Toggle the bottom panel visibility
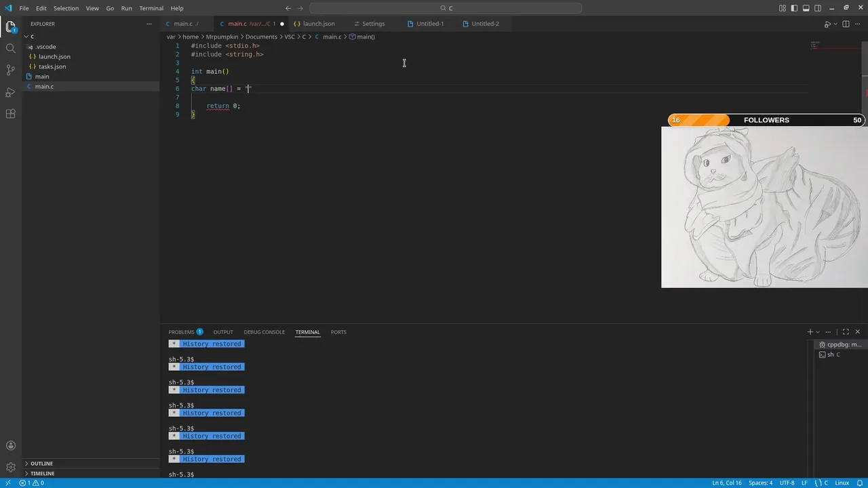Screen dimensions: 868x488 806,8
